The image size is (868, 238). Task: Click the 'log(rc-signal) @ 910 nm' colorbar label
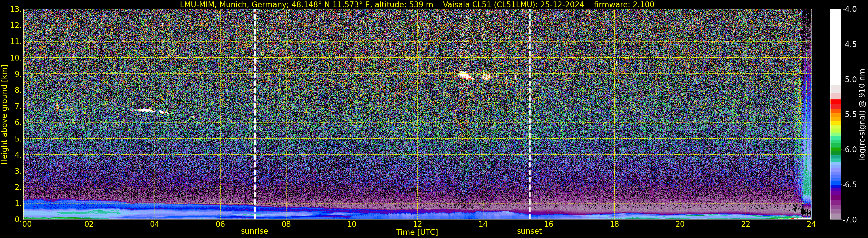coord(862,114)
